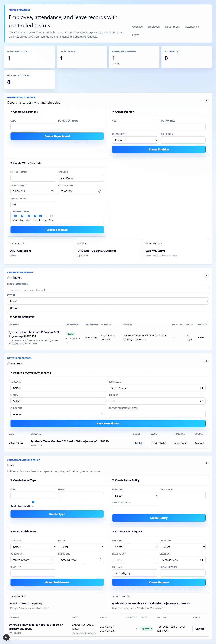The height and width of the screenshot is (644, 216).
Task: Go to the Employees nav link
Action: (x=154, y=27)
